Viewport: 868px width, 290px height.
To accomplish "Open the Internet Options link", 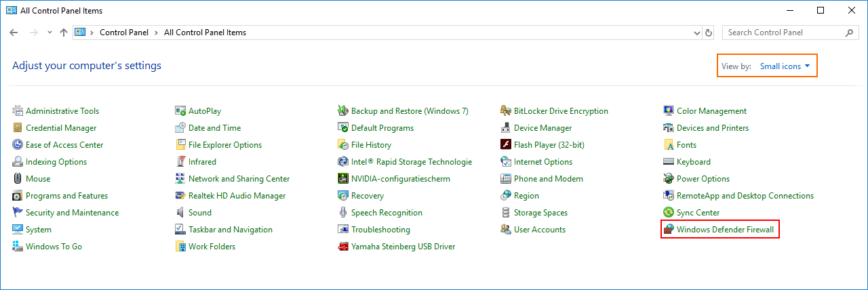I will click(x=543, y=162).
